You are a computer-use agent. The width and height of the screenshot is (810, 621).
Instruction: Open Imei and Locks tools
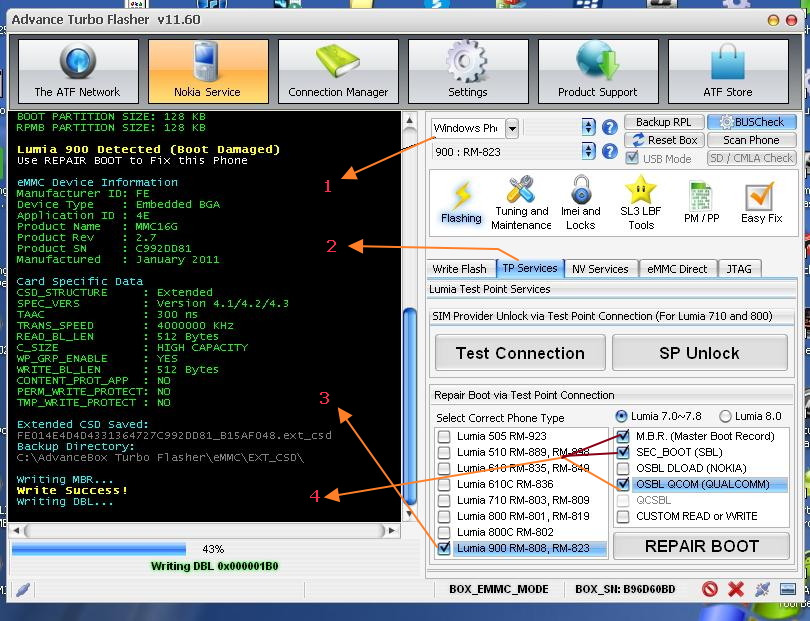click(581, 203)
